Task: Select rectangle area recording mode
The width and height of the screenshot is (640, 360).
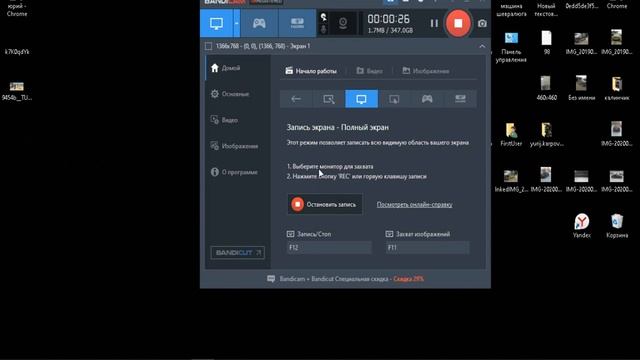Action: [329, 99]
